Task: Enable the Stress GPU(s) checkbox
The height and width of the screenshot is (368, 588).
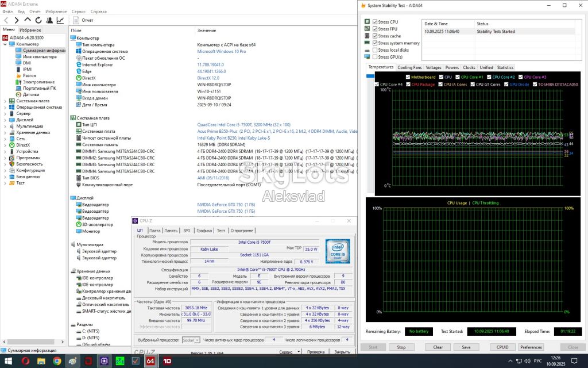Action: 374,57
